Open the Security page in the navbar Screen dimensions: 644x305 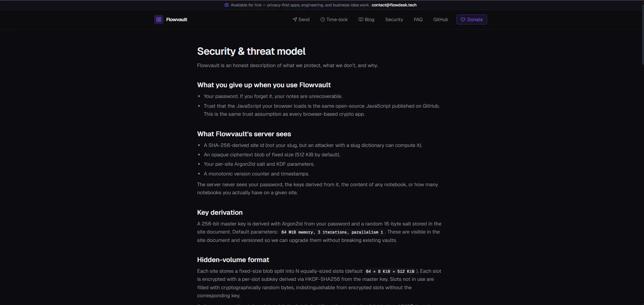394,19
